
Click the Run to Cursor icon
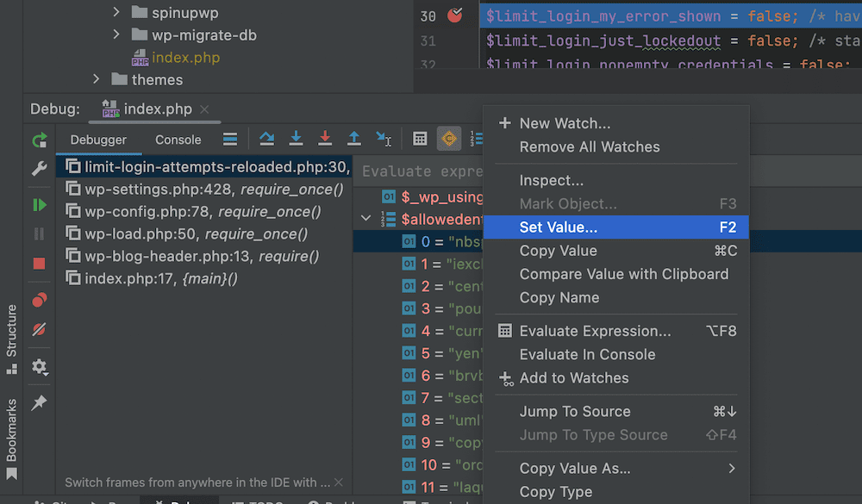pyautogui.click(x=384, y=138)
